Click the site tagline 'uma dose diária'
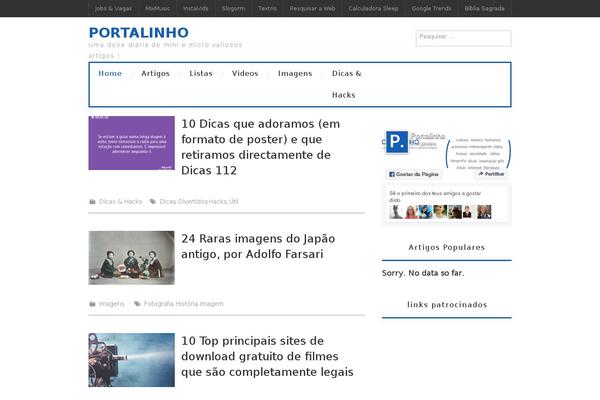The image size is (600, 400). (x=165, y=50)
